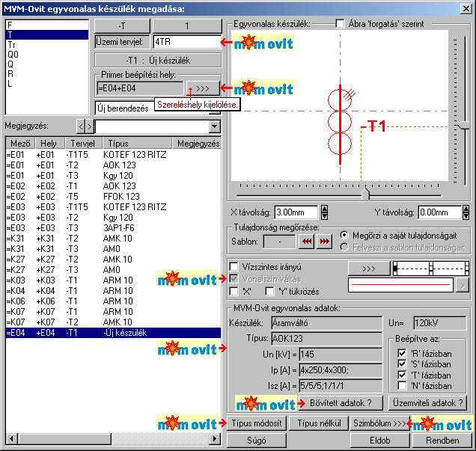
Task: Click the previous note arrow beside Megjegyzés
Action: tap(80, 126)
